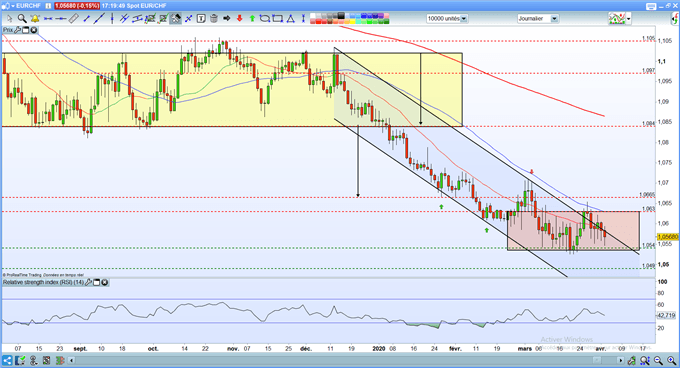680x368 pixels.
Task: Expand the 10000 unités quantity dropdown
Action: 464,19
